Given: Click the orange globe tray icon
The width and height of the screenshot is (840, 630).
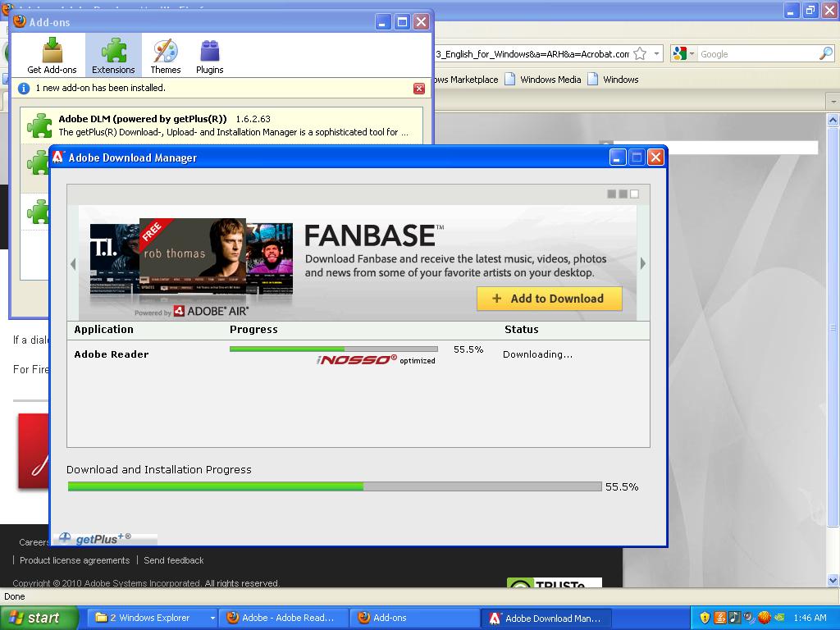Looking at the screenshot, I should (x=764, y=618).
